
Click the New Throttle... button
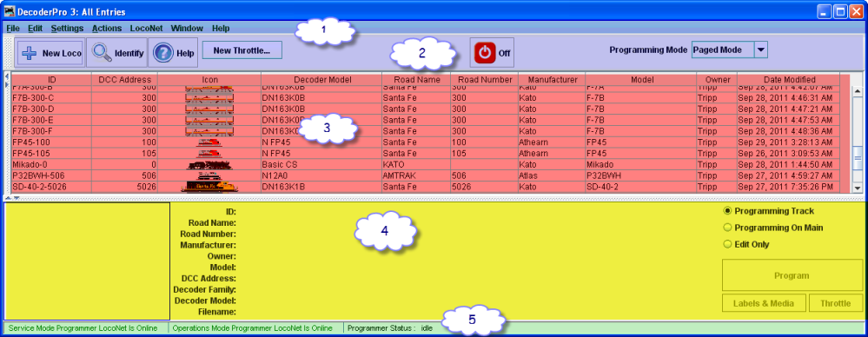pos(242,50)
